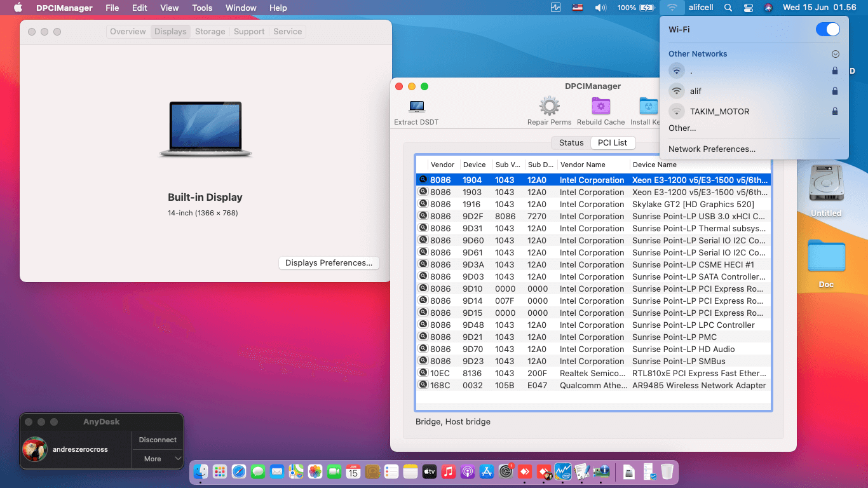Switch to the Status tab
The width and height of the screenshot is (868, 488).
point(571,142)
